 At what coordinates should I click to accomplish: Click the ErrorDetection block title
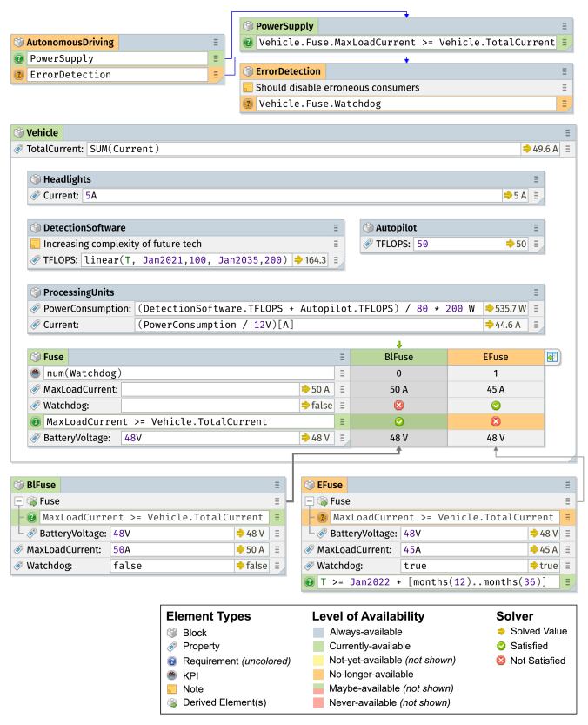(288, 71)
